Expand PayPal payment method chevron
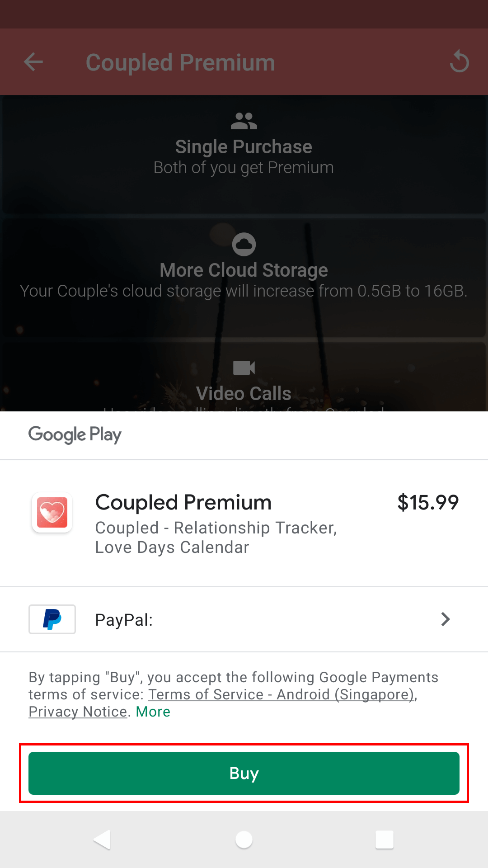Viewport: 488px width, 868px height. [446, 619]
